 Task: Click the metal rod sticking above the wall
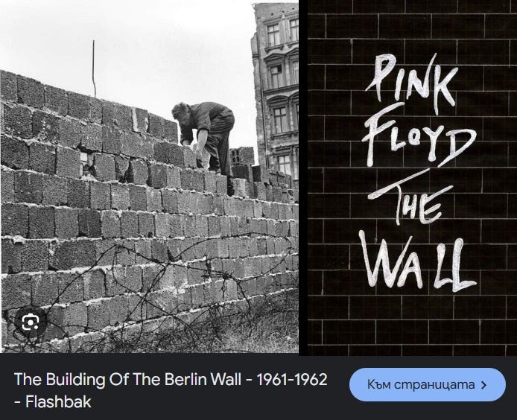click(94, 69)
